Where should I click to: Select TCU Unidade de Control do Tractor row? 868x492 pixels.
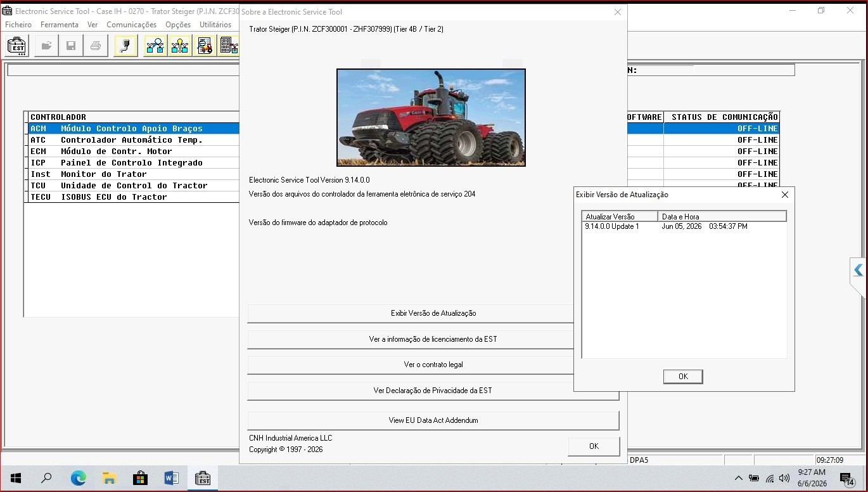coord(134,185)
